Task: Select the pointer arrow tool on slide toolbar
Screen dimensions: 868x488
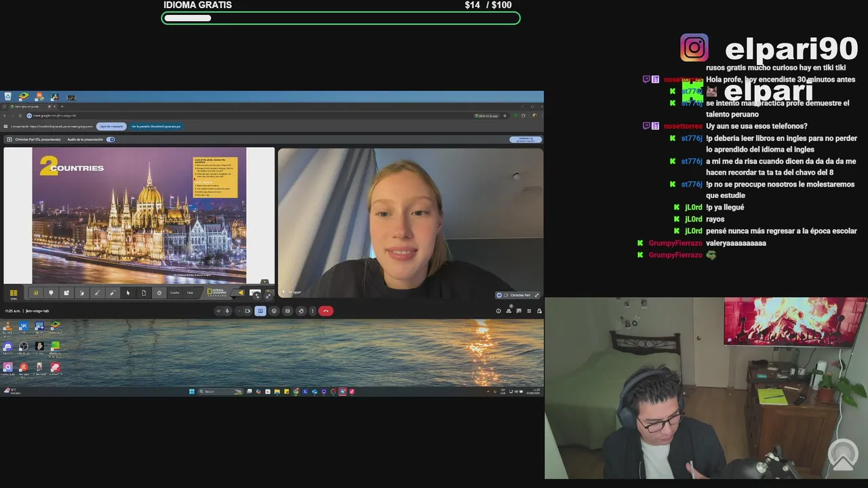Action: 128,293
